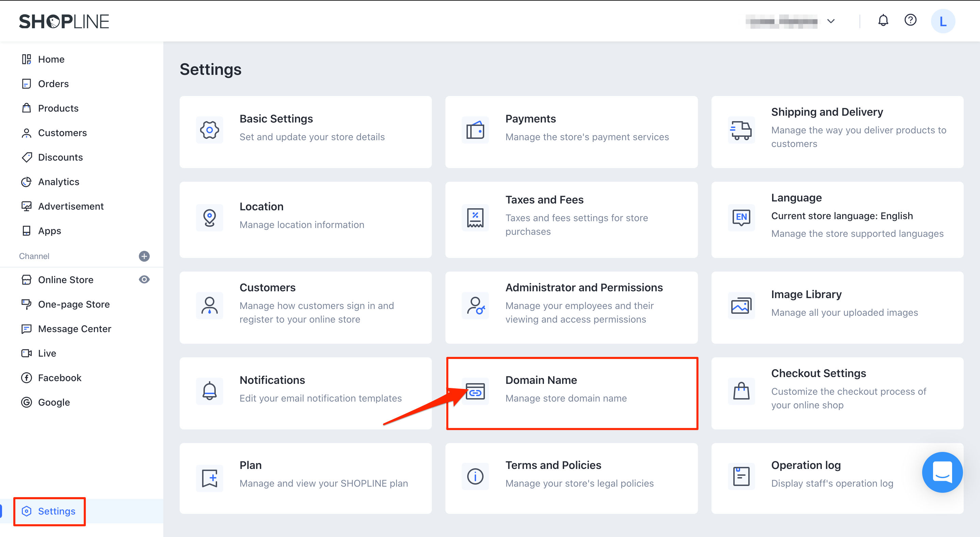Click the notification bell icon
This screenshot has width=980, height=537.
coord(883,20)
